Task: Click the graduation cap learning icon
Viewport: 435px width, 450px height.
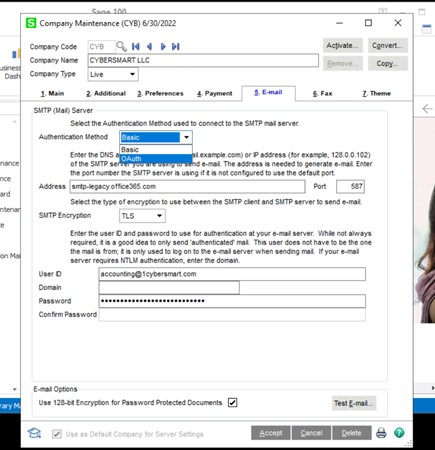Action: click(34, 433)
